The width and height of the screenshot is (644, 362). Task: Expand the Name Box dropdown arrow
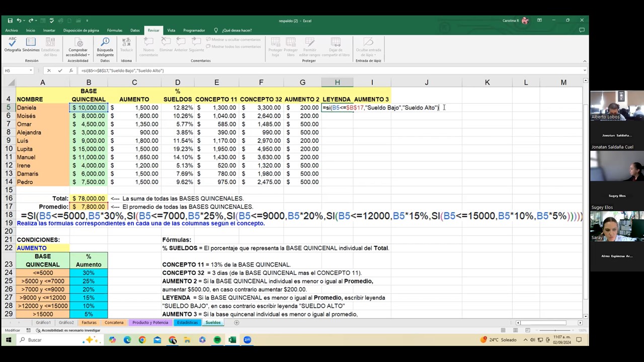(x=31, y=70)
